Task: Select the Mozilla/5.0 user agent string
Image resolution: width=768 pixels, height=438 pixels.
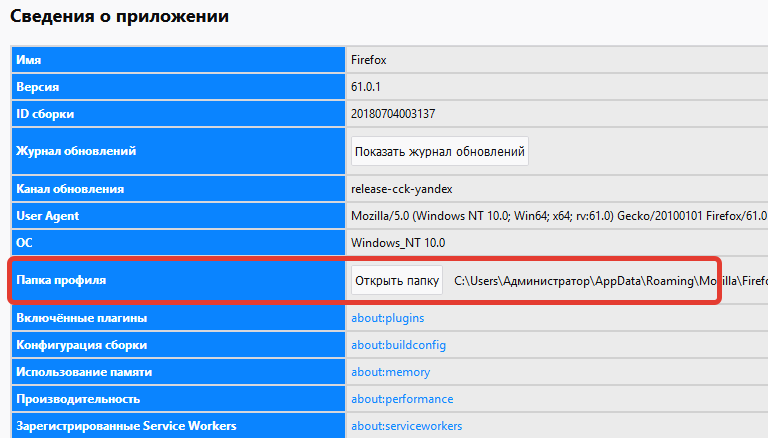Action: pos(559,216)
